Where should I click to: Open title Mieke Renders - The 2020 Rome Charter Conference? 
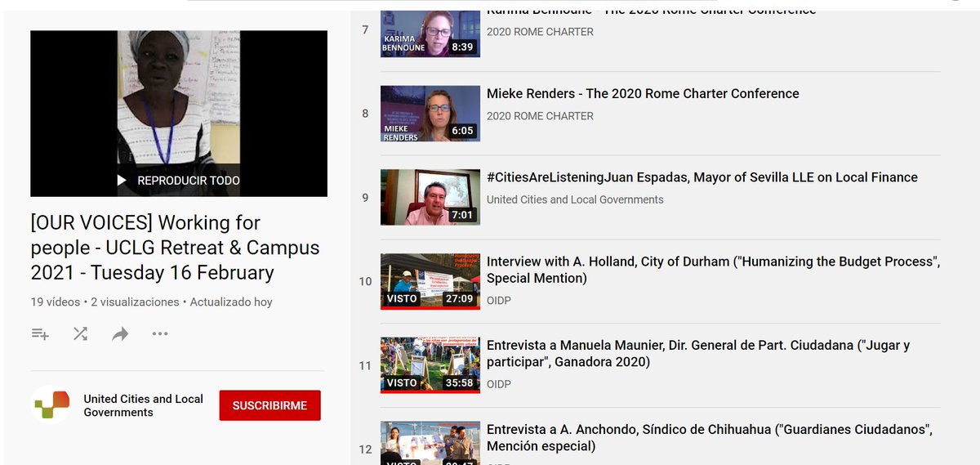(643, 93)
